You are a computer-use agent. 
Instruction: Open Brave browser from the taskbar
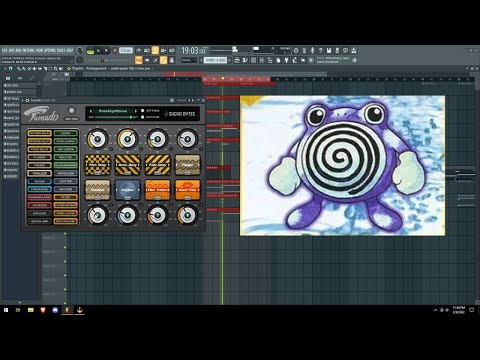tap(43, 310)
